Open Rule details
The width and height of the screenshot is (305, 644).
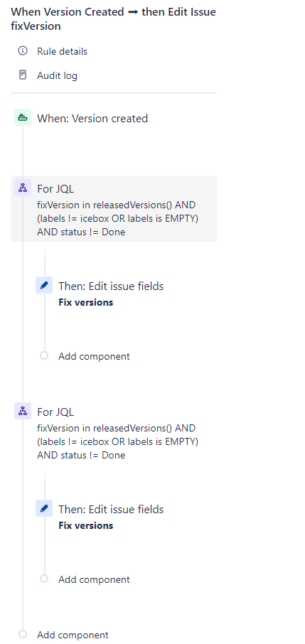click(62, 51)
